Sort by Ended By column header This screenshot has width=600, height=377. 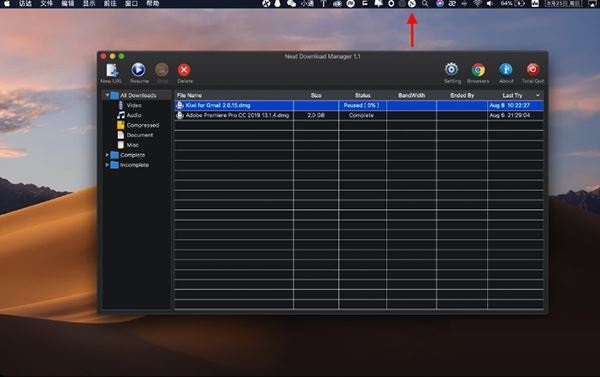(462, 95)
